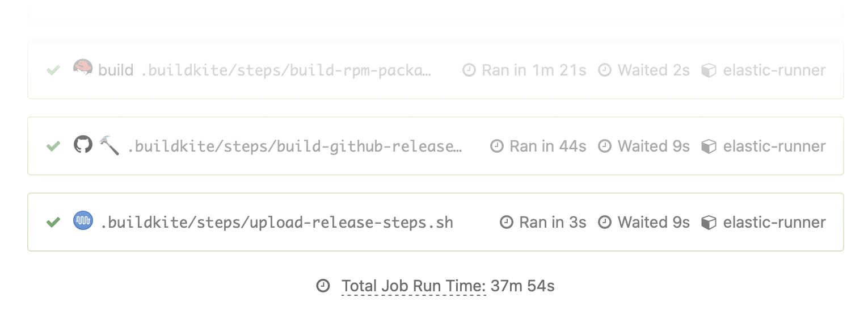Expand the collapsed upload-release-steps job output

431,221
